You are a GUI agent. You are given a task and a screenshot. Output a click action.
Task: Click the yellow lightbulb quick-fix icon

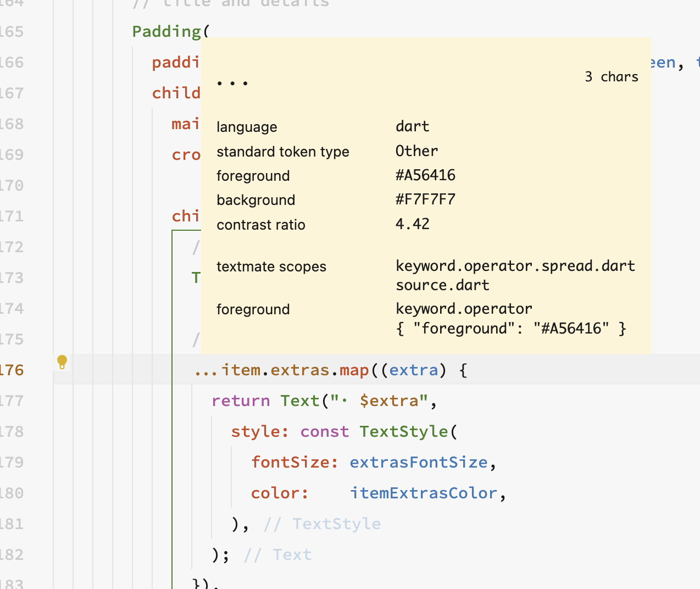tap(62, 362)
